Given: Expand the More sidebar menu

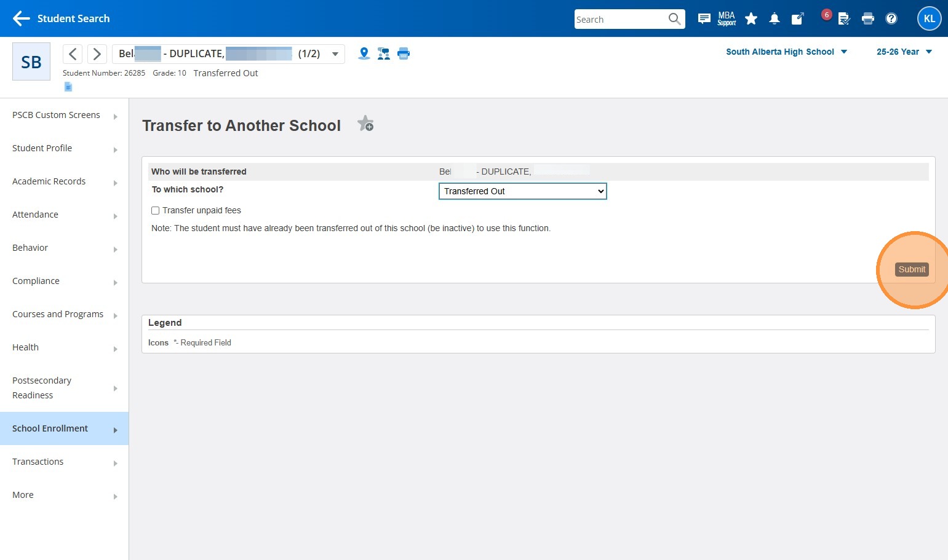Looking at the screenshot, I should tap(65, 495).
